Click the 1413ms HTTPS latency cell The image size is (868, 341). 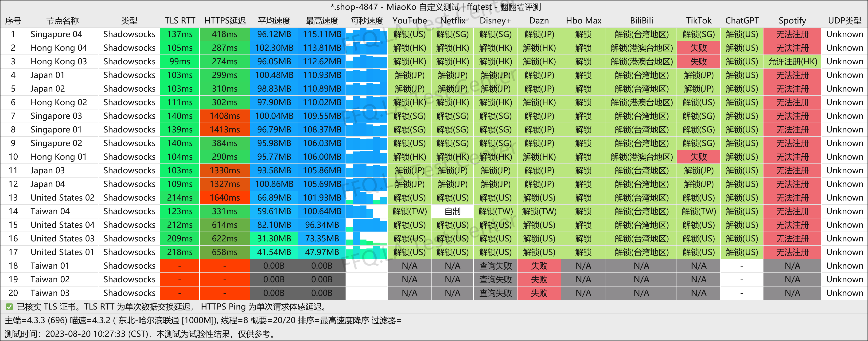point(225,130)
